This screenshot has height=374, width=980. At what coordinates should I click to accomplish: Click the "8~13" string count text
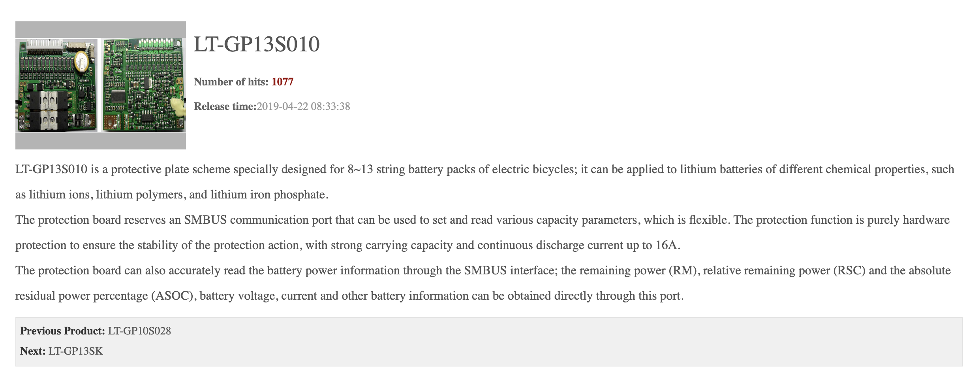pos(360,170)
